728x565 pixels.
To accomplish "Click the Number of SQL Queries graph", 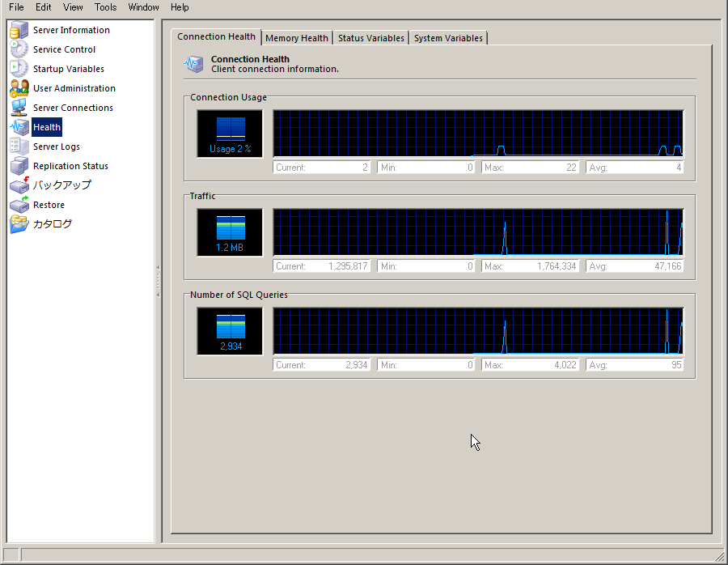I will click(x=478, y=331).
